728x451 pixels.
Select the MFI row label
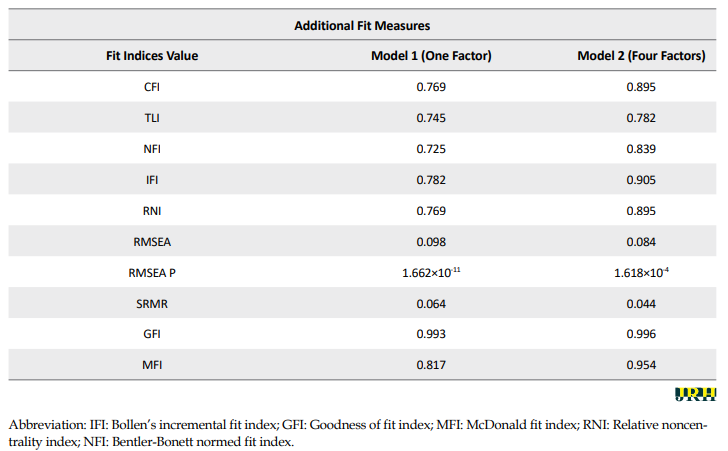click(x=152, y=365)
